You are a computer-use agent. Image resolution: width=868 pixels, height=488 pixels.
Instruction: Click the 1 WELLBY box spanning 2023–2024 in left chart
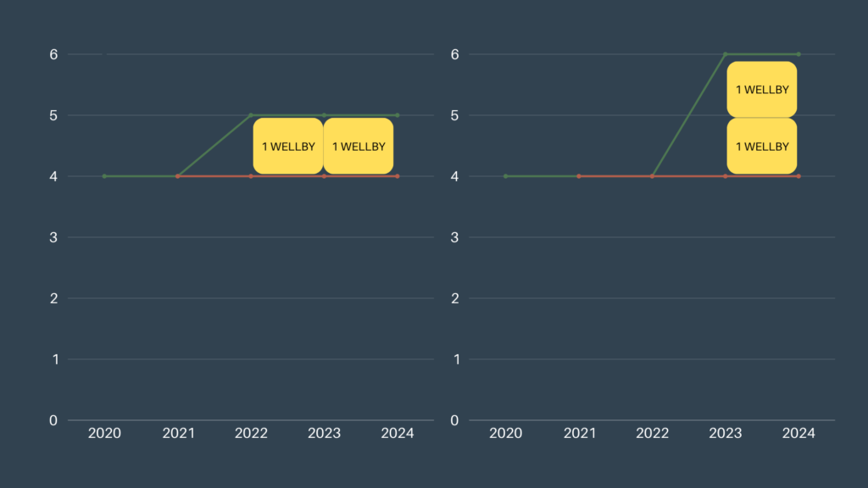point(359,146)
